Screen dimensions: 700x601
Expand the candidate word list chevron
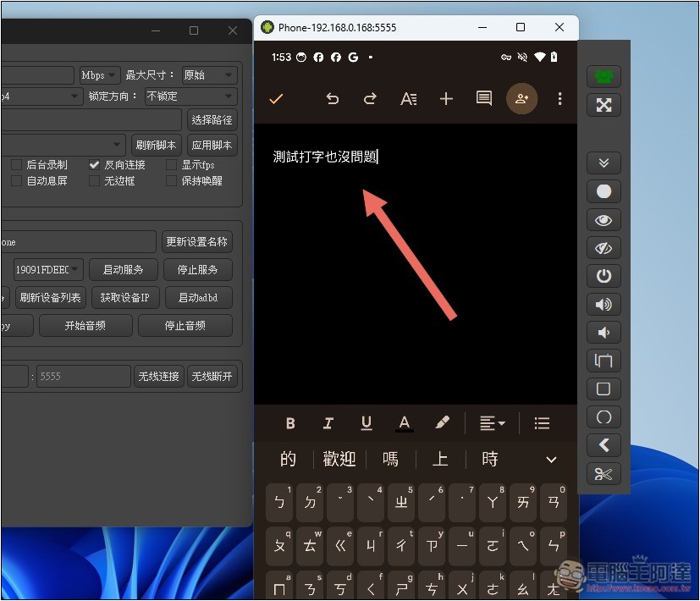coord(551,460)
